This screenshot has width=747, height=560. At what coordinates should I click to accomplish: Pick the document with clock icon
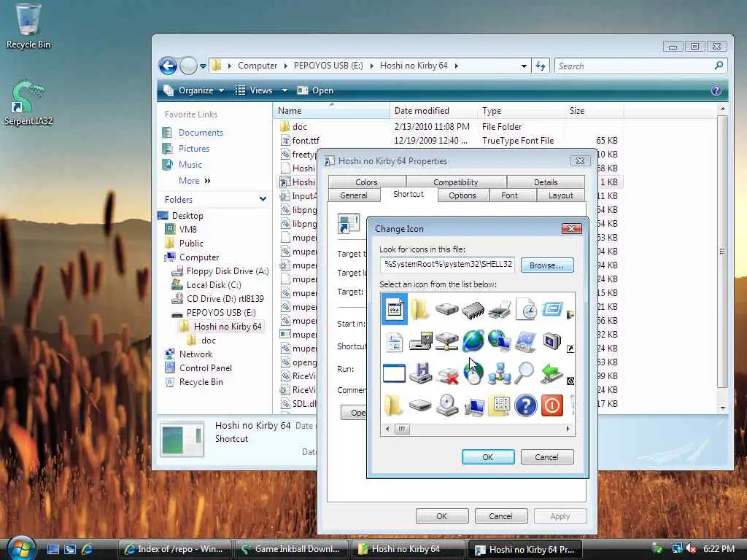tap(526, 309)
